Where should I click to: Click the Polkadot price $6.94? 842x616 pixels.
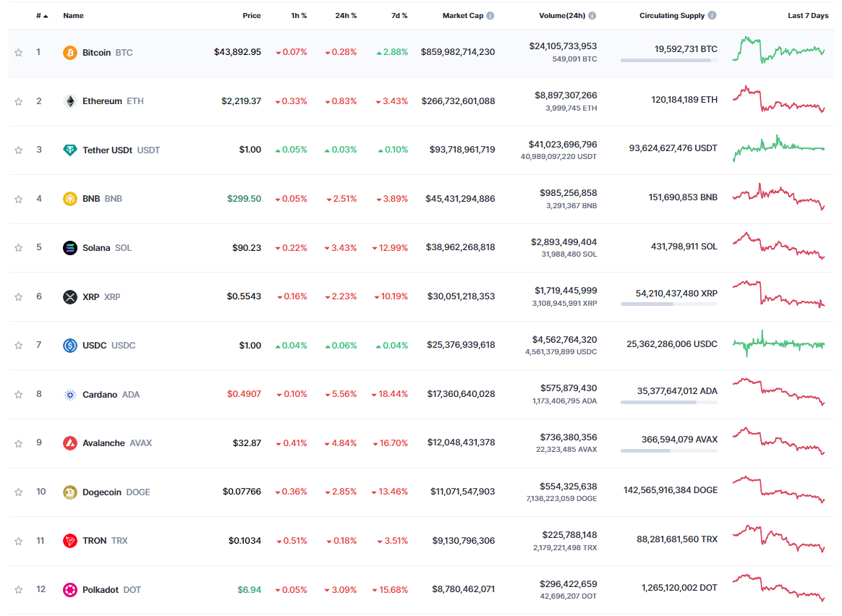coord(249,590)
